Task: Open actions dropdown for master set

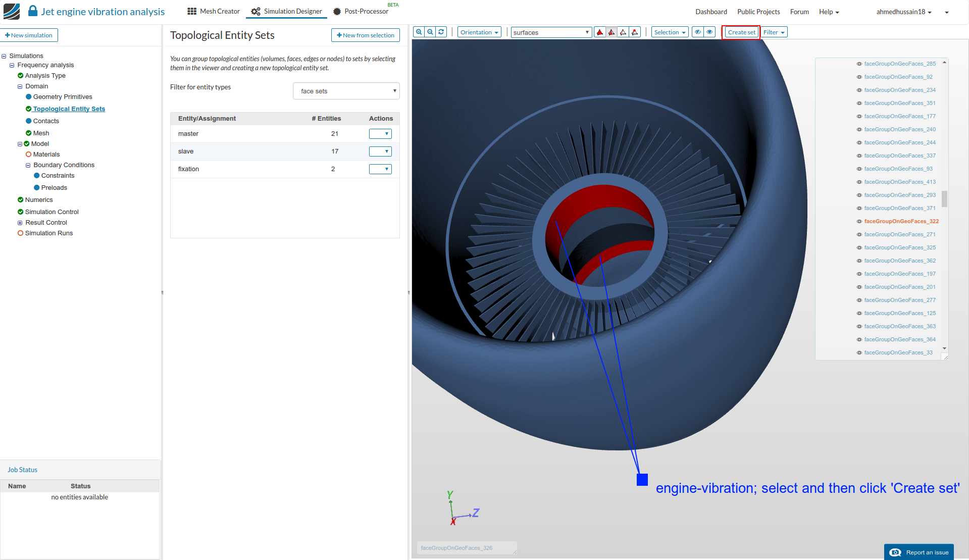Action: pyautogui.click(x=380, y=134)
